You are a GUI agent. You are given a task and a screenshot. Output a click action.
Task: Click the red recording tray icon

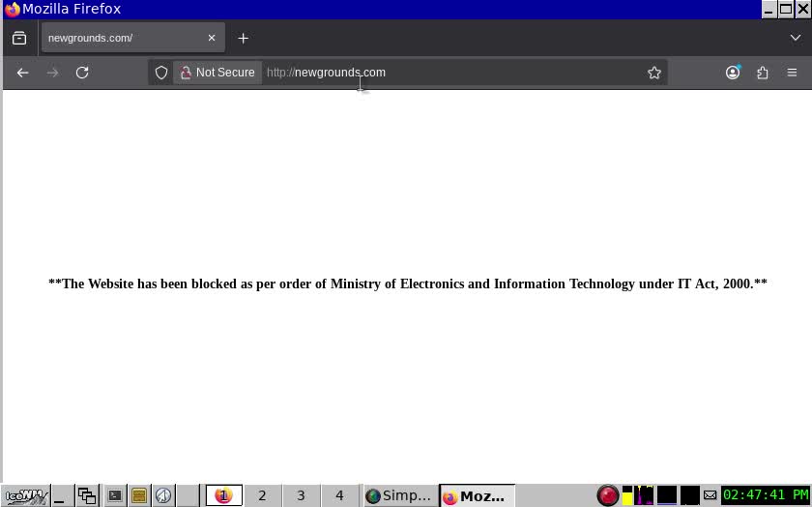[x=607, y=495]
